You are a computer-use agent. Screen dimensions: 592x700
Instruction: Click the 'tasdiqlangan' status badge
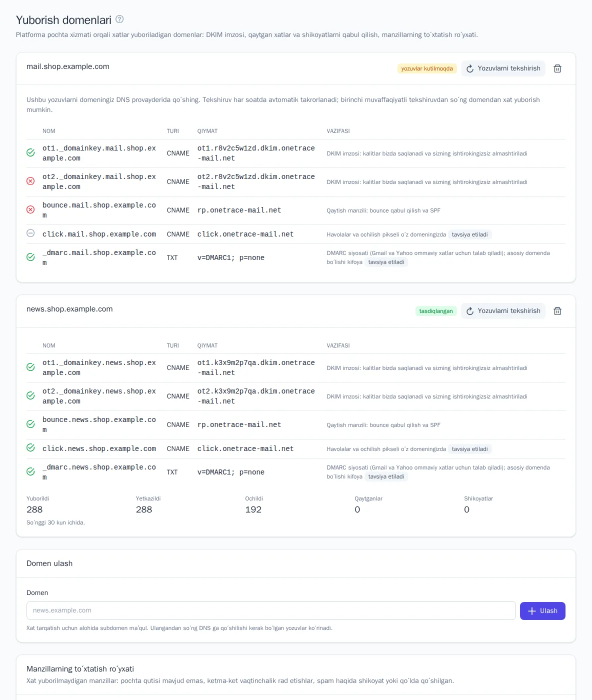tap(436, 311)
